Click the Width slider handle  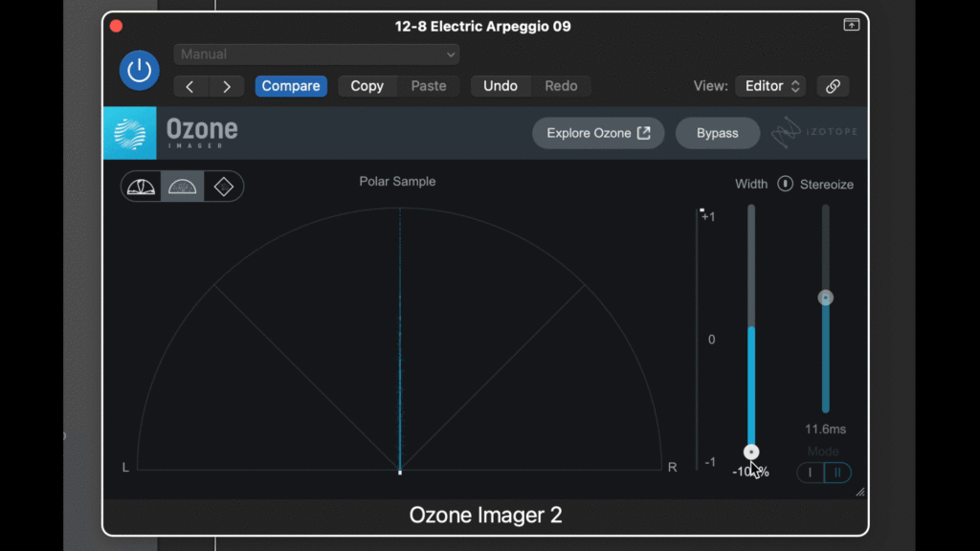pos(751,452)
